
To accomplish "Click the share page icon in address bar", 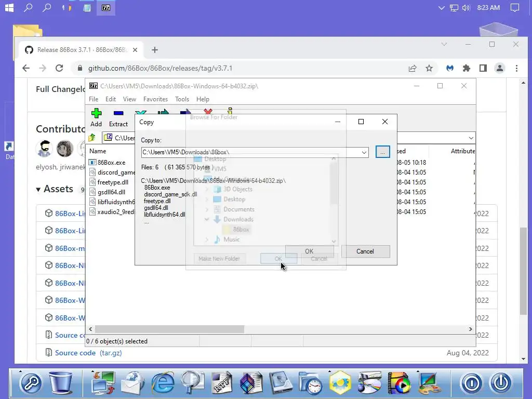I will (x=412, y=68).
